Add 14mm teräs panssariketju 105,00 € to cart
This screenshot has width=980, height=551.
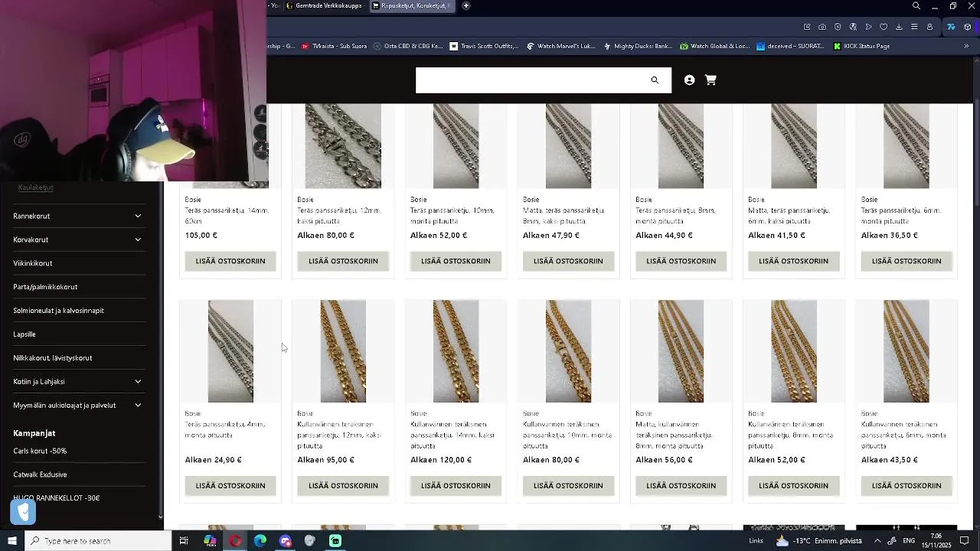click(x=230, y=261)
